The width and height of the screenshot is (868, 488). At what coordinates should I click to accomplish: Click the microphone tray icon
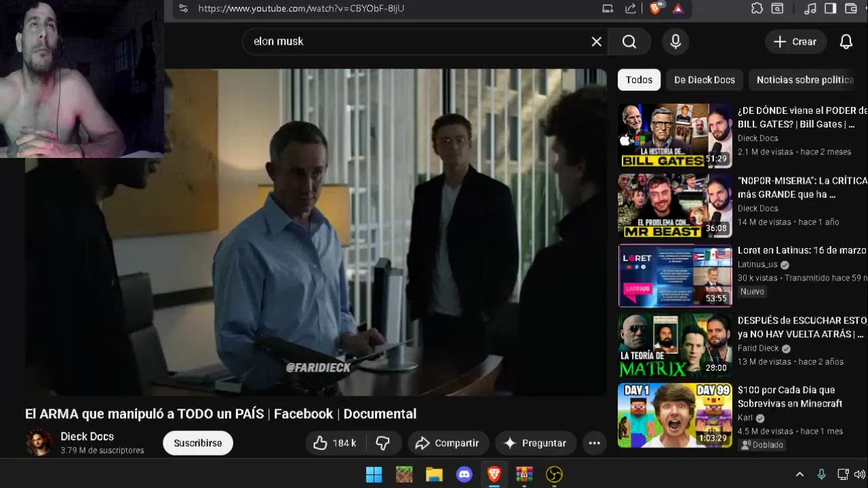point(821,474)
